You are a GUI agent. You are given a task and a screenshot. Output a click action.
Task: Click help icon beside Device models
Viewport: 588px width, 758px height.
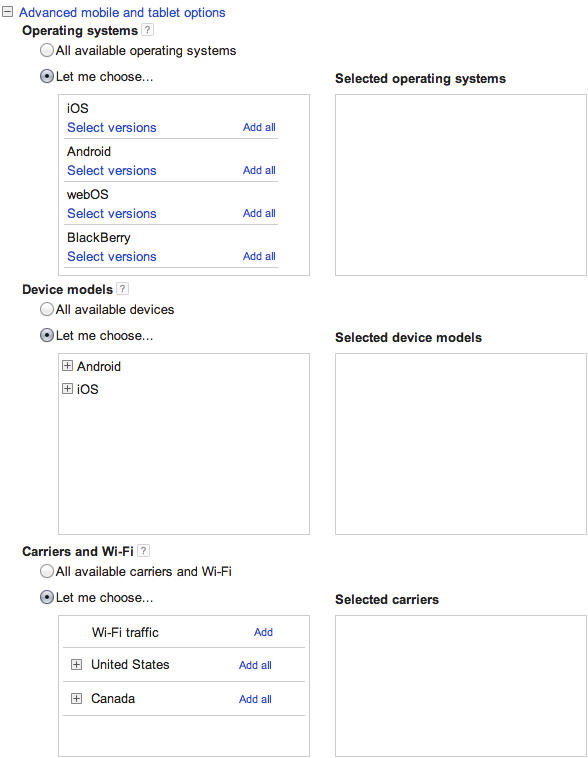(123, 289)
